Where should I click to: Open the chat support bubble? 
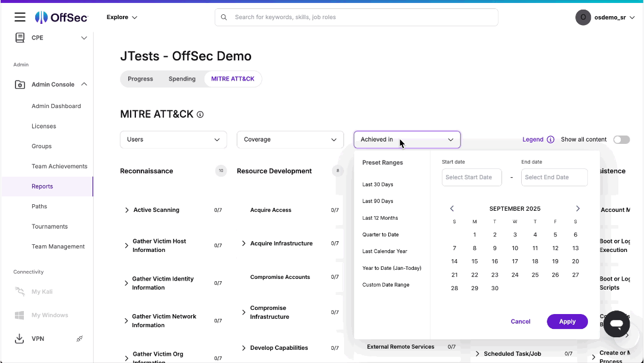pyautogui.click(x=616, y=324)
